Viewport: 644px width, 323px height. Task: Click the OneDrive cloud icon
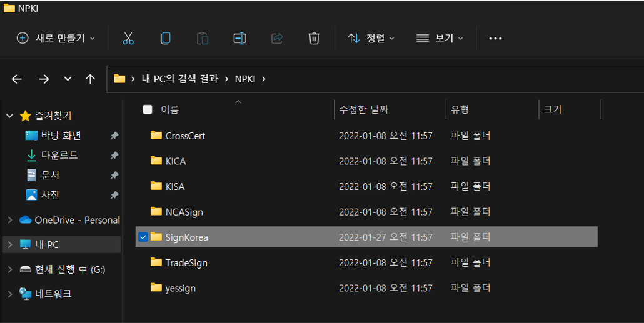click(x=26, y=220)
